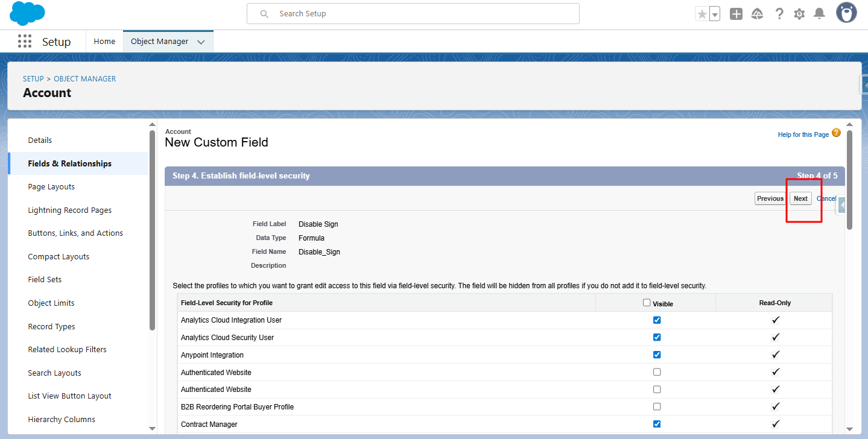Uncheck Visible for Analytics Cloud Integration User

[x=657, y=320]
